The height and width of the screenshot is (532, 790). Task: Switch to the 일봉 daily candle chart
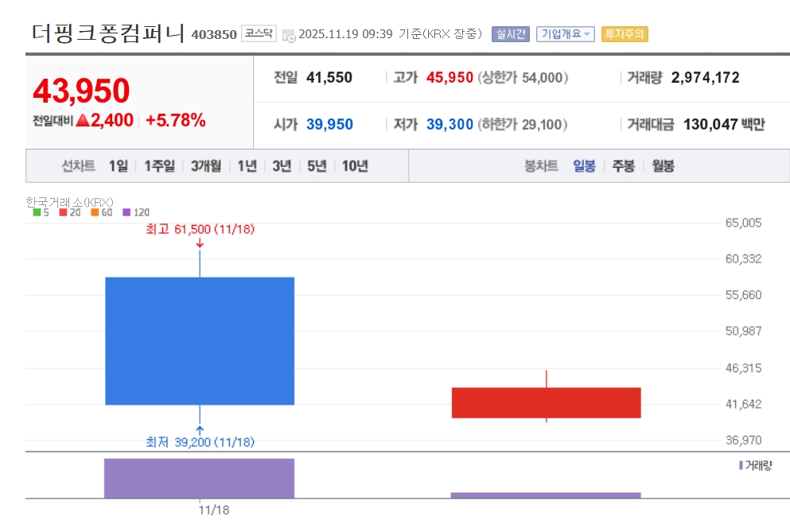coord(584,165)
